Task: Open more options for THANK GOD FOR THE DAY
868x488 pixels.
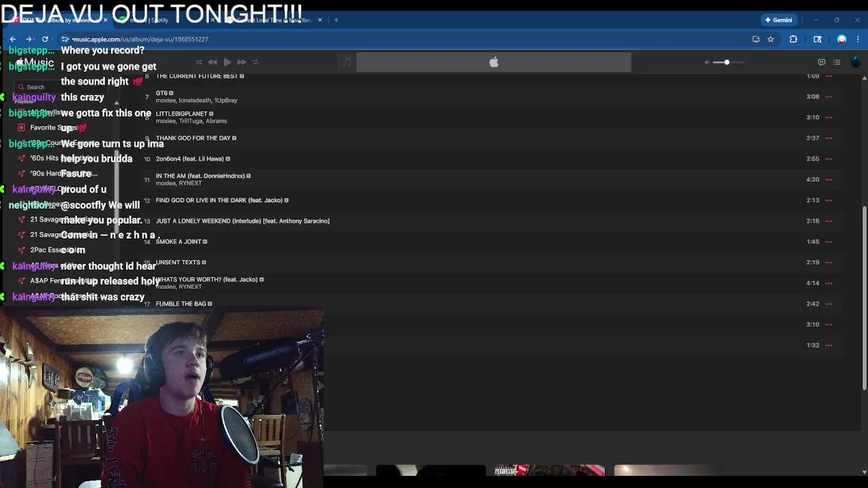Action: [x=829, y=138]
